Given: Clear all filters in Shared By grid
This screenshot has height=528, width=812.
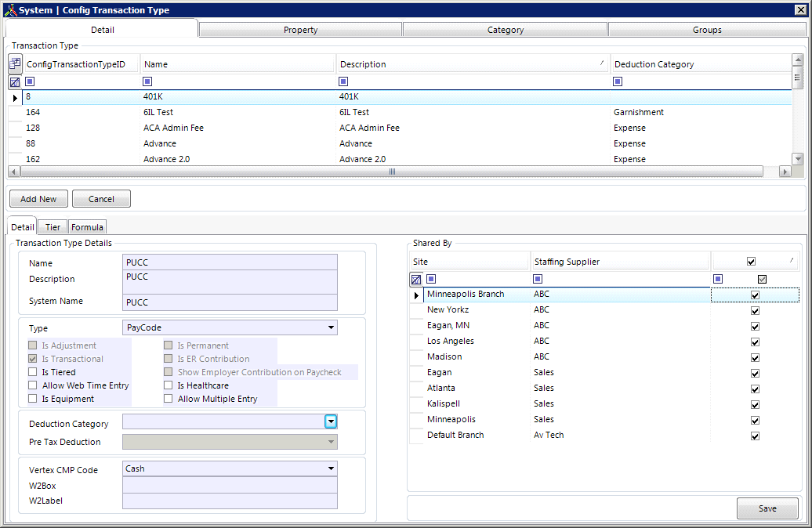Looking at the screenshot, I should point(416,279).
